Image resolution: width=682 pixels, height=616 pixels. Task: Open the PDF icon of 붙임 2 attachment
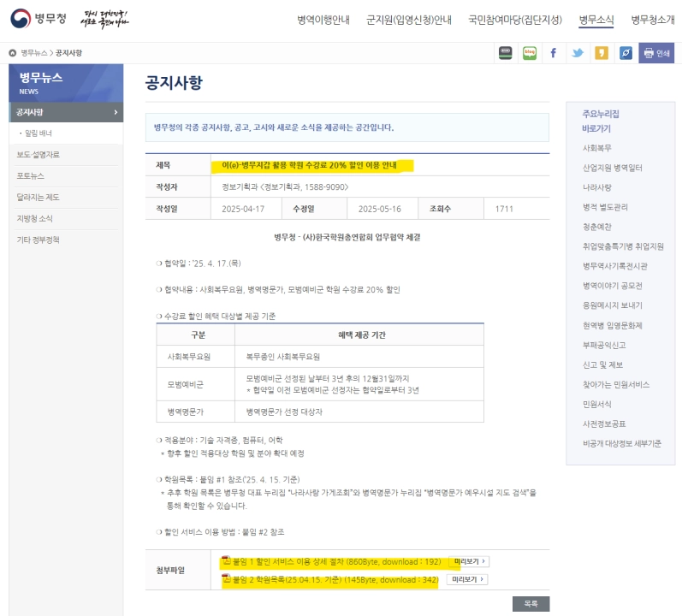click(x=226, y=578)
